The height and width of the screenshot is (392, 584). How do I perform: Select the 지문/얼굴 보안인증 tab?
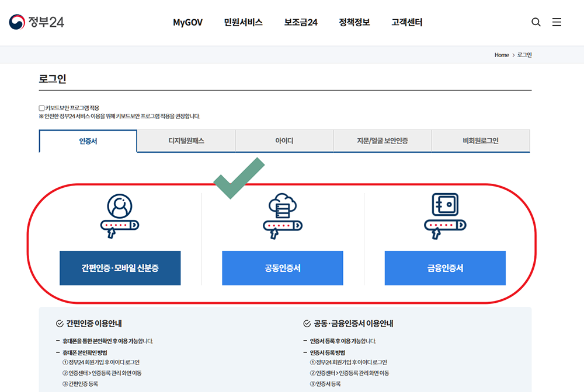(x=382, y=141)
